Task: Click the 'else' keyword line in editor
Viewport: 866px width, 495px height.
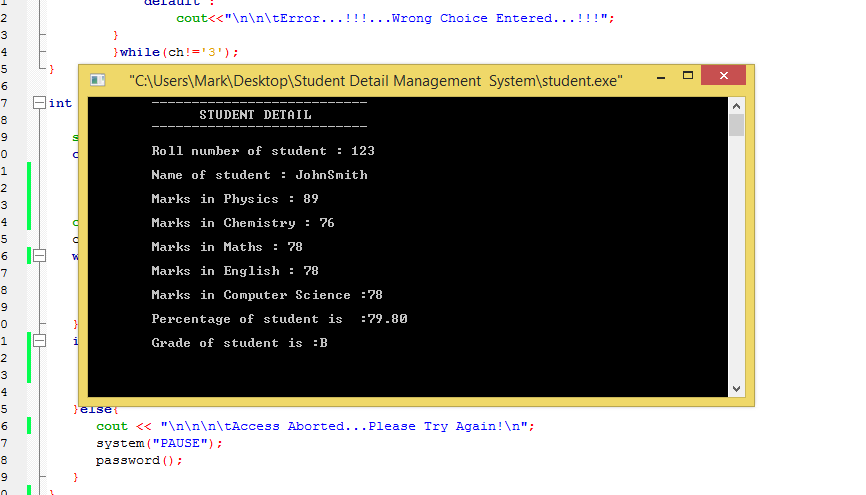Action: click(96, 409)
